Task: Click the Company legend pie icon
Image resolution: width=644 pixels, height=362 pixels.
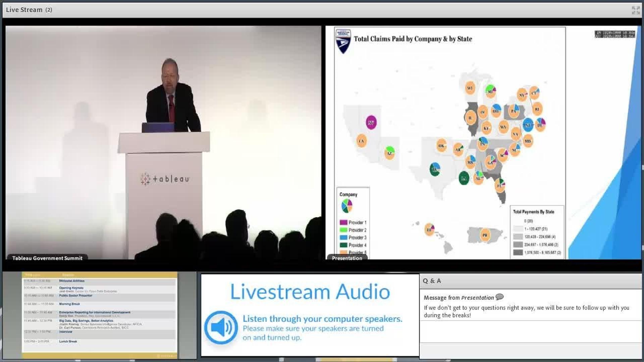Action: [347, 206]
